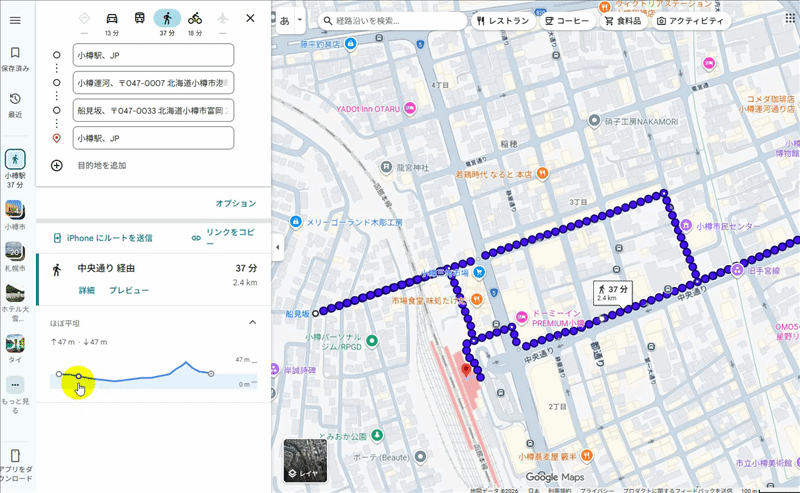Edit the final destination 小樽駅、JP field

(153, 138)
